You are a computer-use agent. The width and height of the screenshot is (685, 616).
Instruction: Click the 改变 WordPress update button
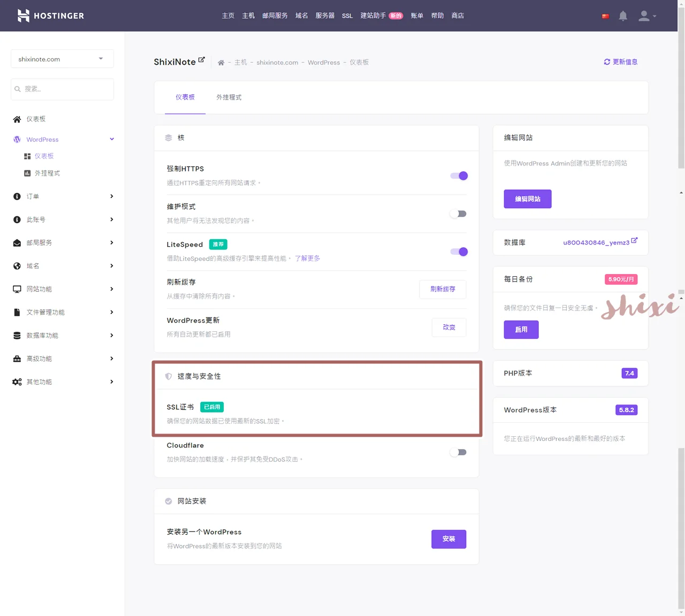click(x=449, y=328)
